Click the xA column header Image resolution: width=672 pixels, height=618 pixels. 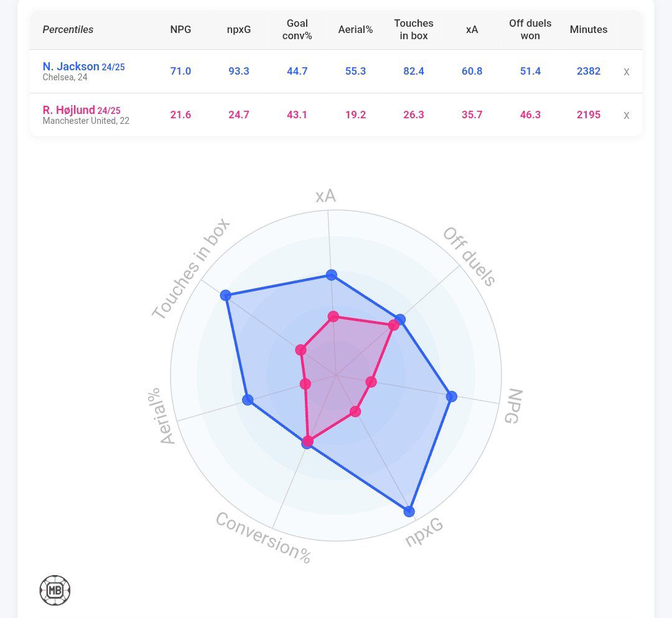(x=472, y=29)
